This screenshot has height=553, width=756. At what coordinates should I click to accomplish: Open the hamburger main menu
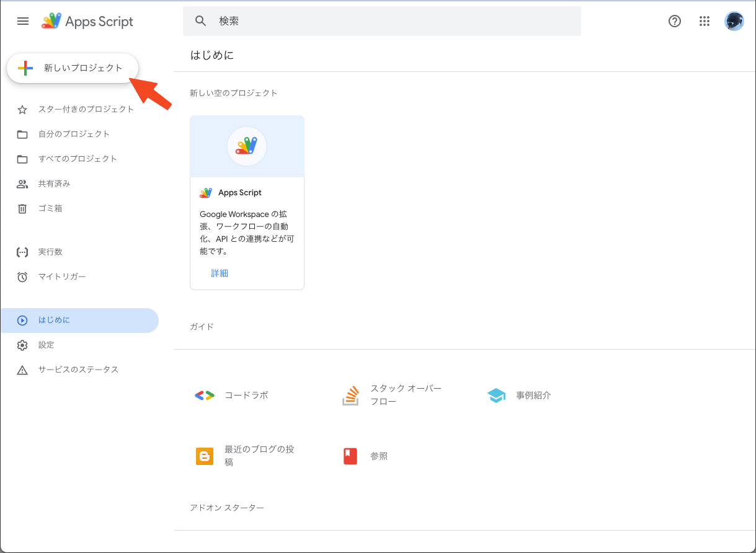pos(23,21)
